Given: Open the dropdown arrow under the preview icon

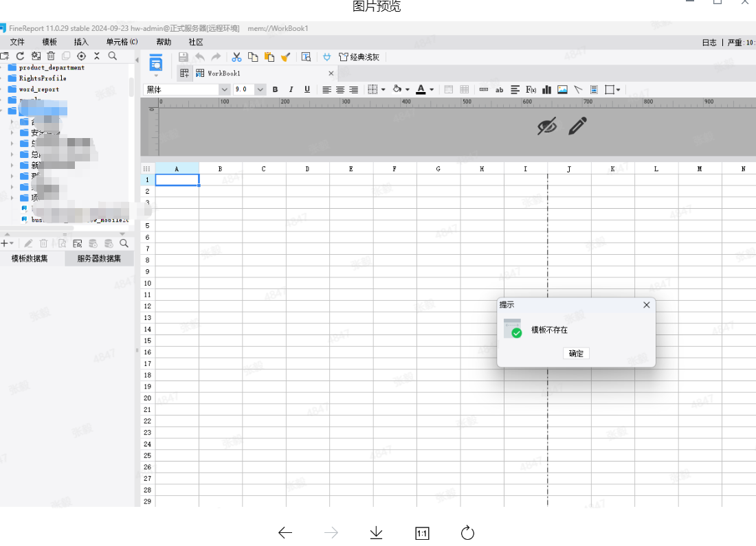Looking at the screenshot, I should click(156, 76).
